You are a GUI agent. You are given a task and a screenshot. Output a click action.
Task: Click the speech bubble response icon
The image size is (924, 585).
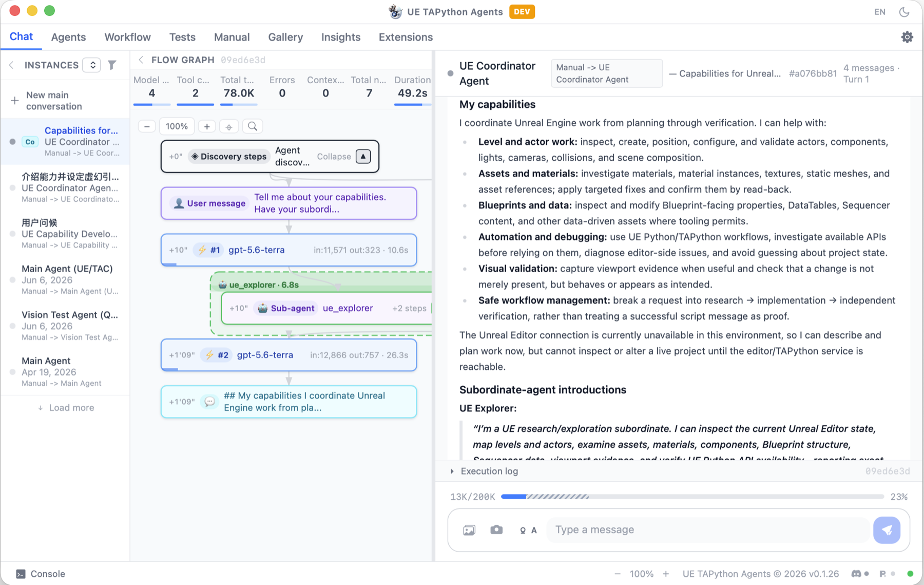coord(209,402)
